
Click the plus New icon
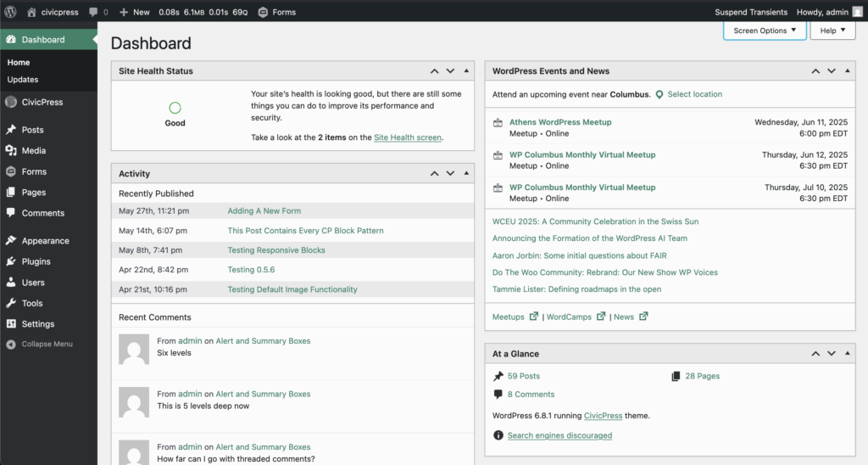pos(124,12)
